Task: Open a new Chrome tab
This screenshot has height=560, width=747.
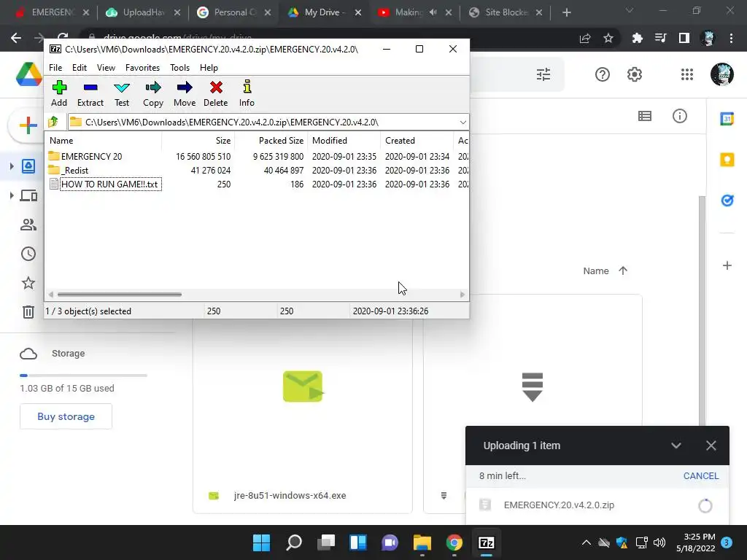Action: (566, 13)
